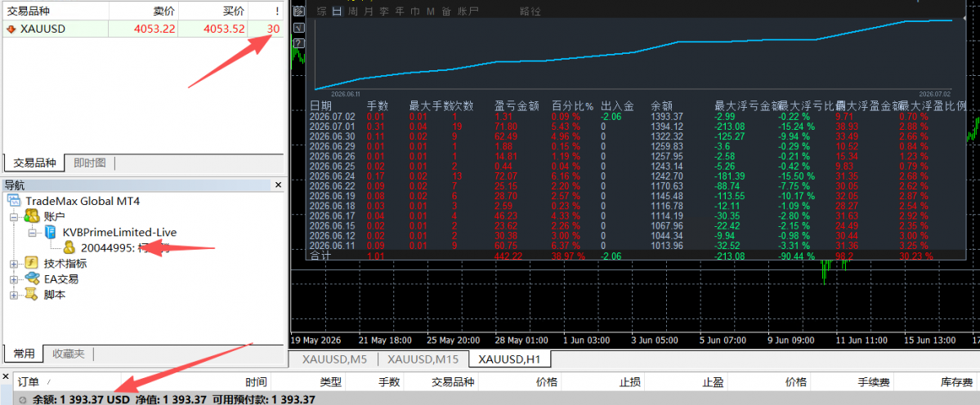
Task: Collapse the KVBPrimeLimited-Live node
Action: tap(33, 232)
